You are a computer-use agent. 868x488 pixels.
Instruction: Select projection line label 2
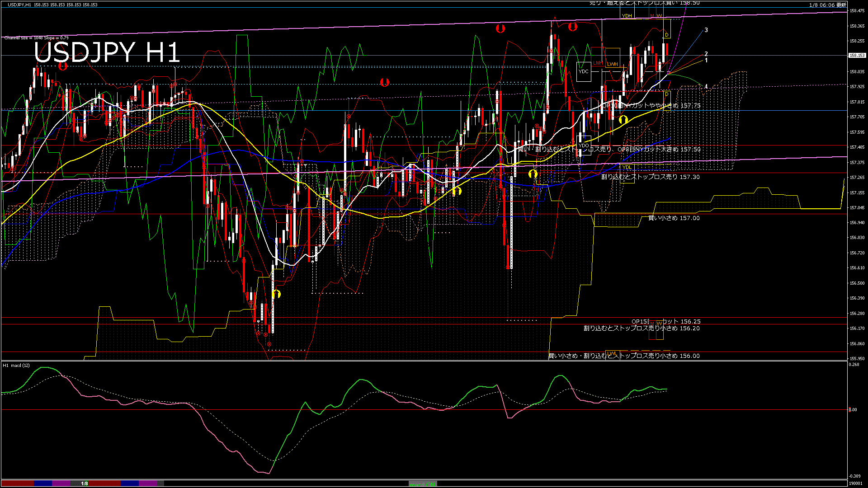[x=706, y=54]
